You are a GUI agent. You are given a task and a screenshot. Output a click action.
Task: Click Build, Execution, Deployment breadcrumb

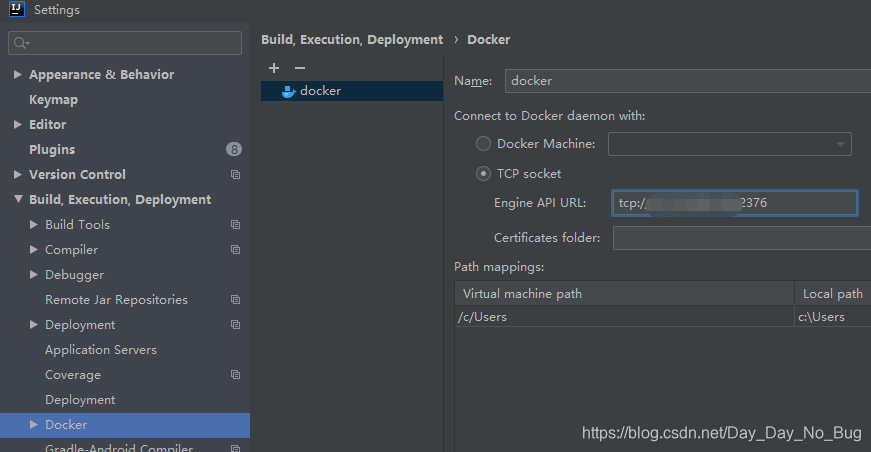point(352,39)
